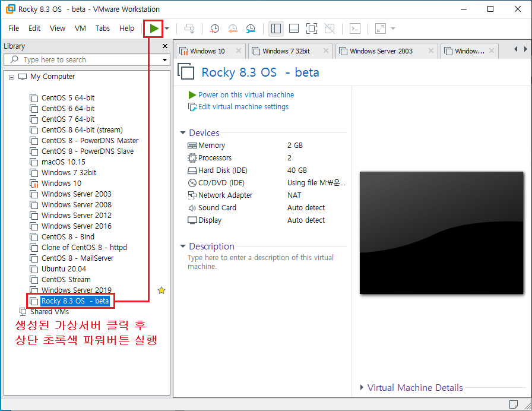This screenshot has height=411, width=532.
Task: Toggle favorite star for Windows Server 2019
Action: [x=161, y=290]
